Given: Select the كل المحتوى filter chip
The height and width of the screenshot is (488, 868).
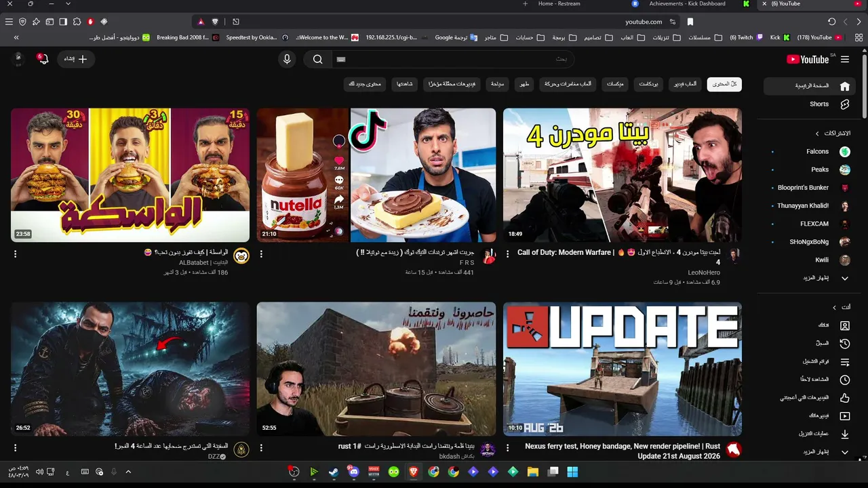Looking at the screenshot, I should tap(724, 84).
